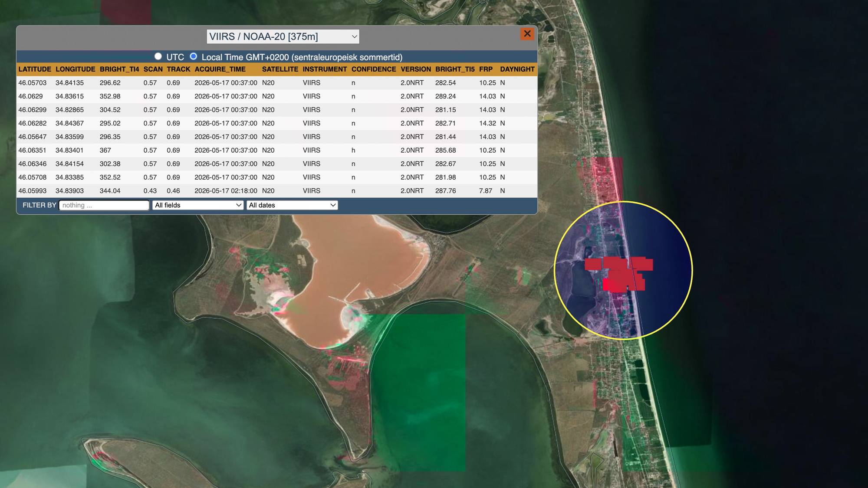Select latitude cell 46.06351
Viewport: 868px width, 488px height.
pos(32,150)
